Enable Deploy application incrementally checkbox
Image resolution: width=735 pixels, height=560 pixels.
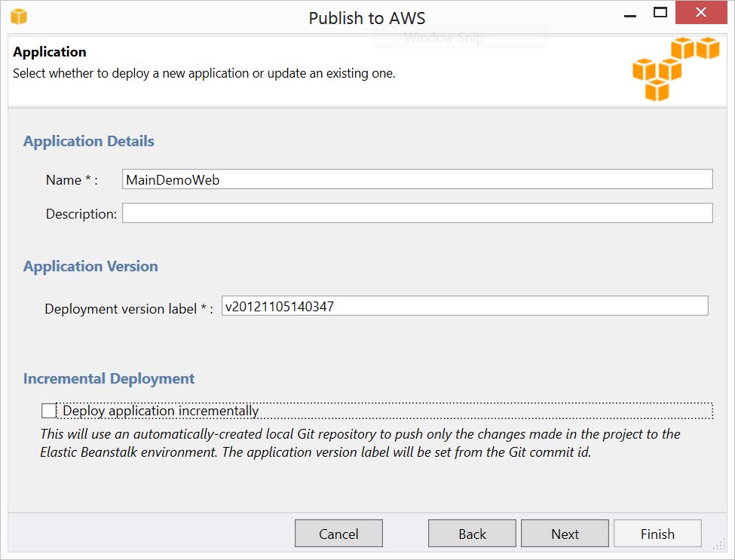(x=49, y=411)
